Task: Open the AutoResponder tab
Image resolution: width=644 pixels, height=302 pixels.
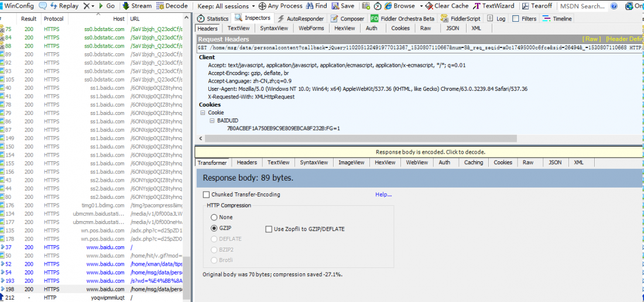Action: (301, 19)
